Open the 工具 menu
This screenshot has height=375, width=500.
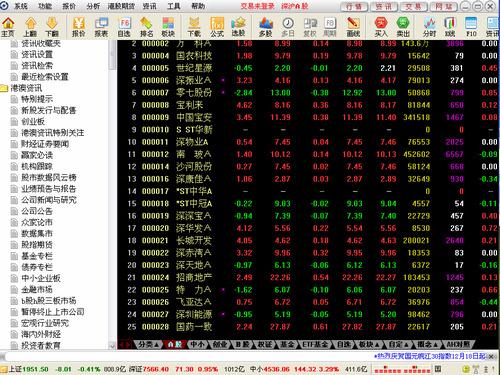click(173, 6)
